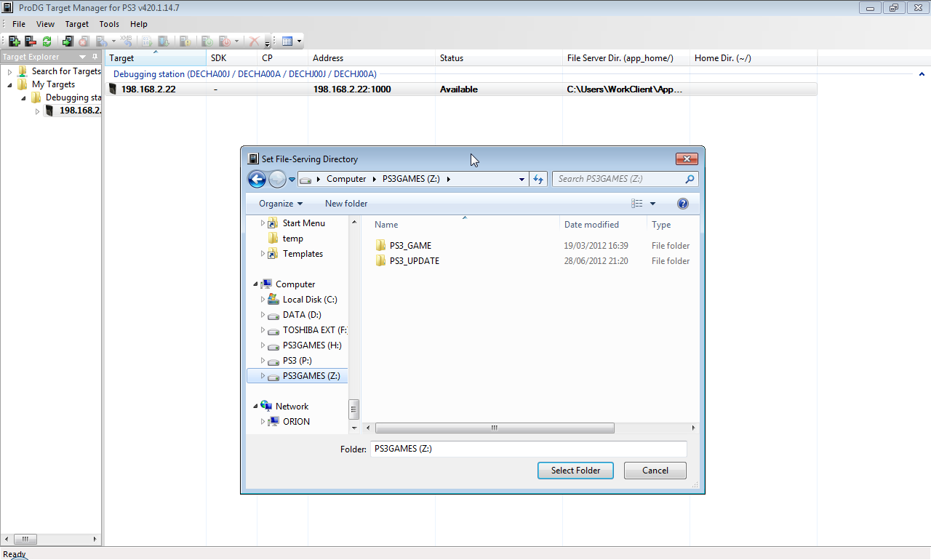Click the Power On target toolbar icon
The image size is (931, 560).
[x=207, y=41]
